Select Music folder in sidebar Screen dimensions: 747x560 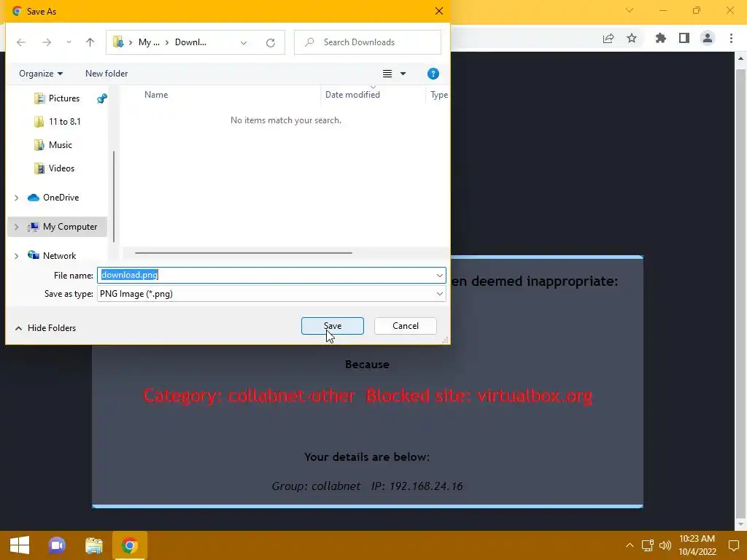coord(60,145)
